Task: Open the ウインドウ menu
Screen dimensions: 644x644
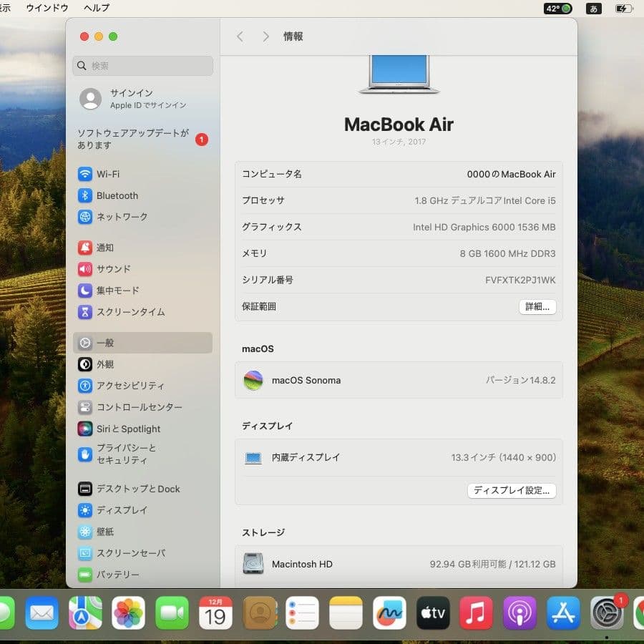Action: (x=47, y=8)
